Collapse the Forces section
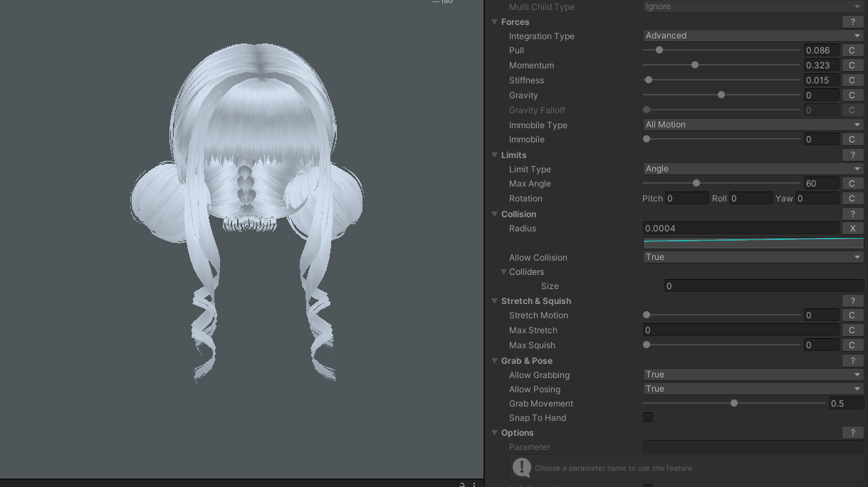Image resolution: width=868 pixels, height=487 pixels. point(494,22)
